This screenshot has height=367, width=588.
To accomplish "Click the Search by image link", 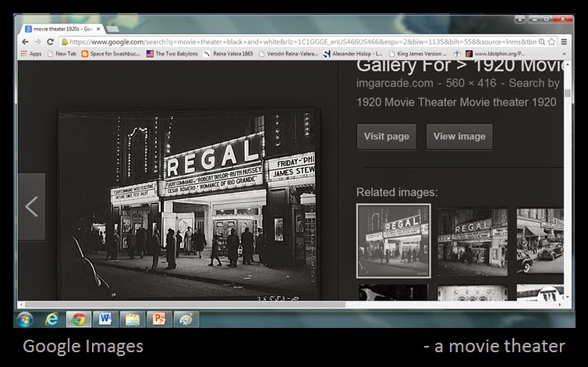I will coord(535,83).
